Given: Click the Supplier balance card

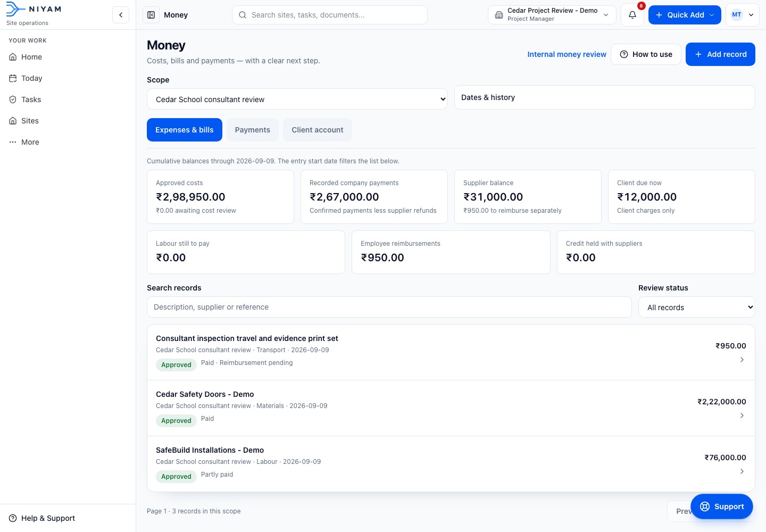Looking at the screenshot, I should point(528,197).
